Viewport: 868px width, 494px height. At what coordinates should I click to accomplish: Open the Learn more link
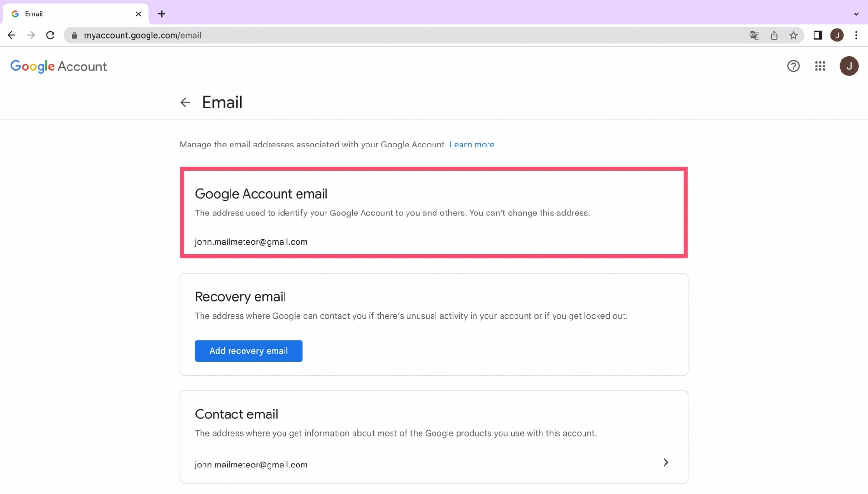click(x=472, y=145)
